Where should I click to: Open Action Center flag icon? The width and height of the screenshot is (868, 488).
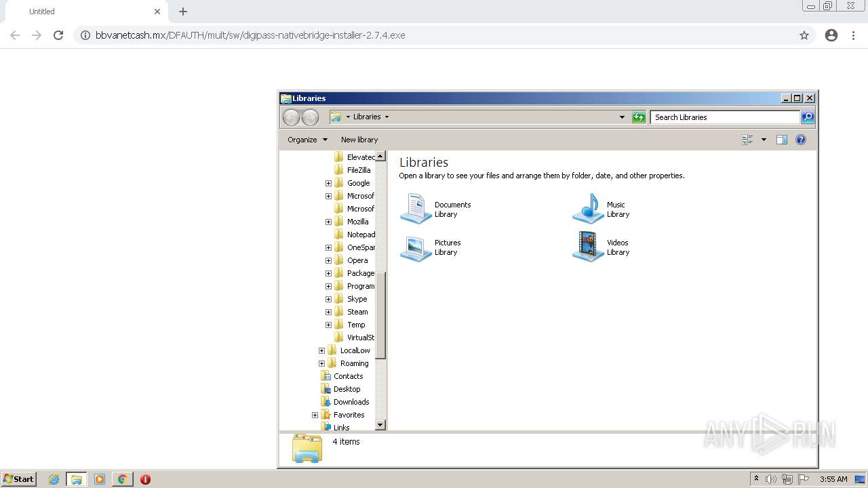(804, 479)
